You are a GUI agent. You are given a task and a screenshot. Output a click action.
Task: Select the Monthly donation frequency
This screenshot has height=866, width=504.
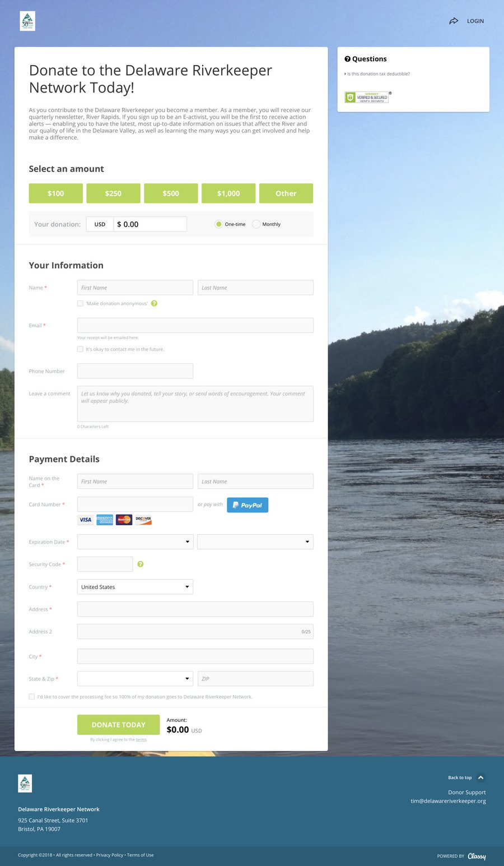(x=256, y=224)
